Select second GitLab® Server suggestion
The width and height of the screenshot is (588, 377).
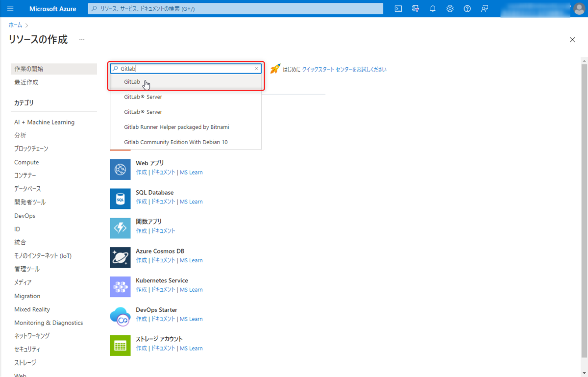(x=186, y=112)
